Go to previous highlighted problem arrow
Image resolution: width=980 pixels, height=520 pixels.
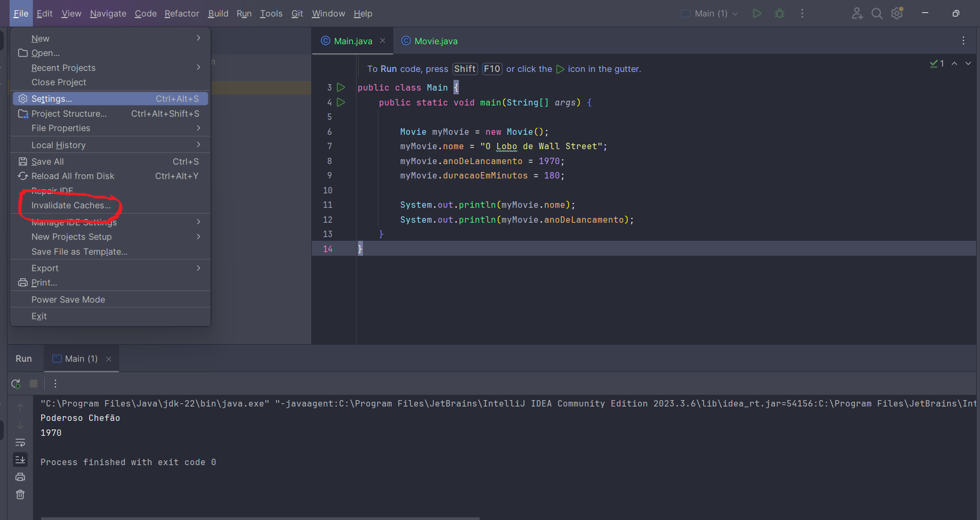click(x=954, y=63)
